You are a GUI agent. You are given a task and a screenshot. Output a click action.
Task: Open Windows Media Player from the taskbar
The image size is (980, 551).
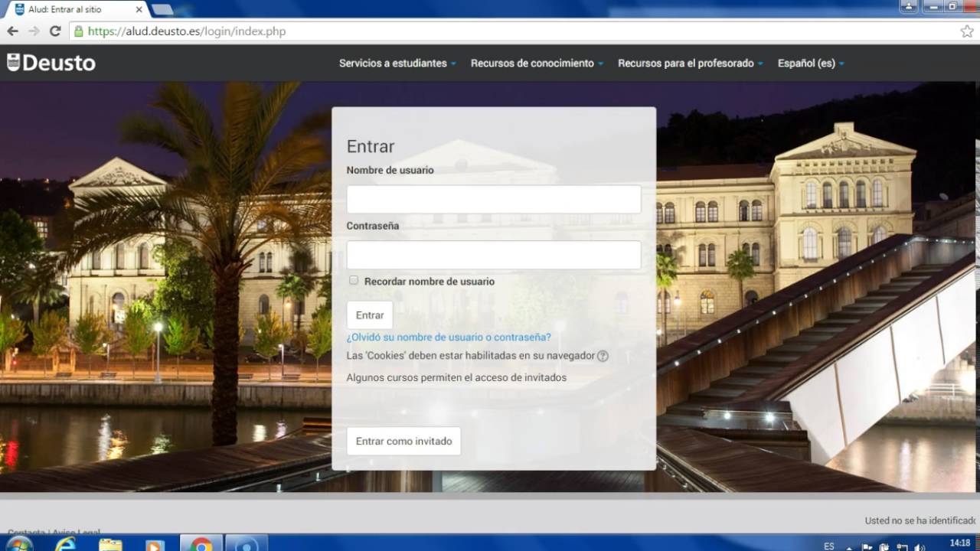pos(155,544)
